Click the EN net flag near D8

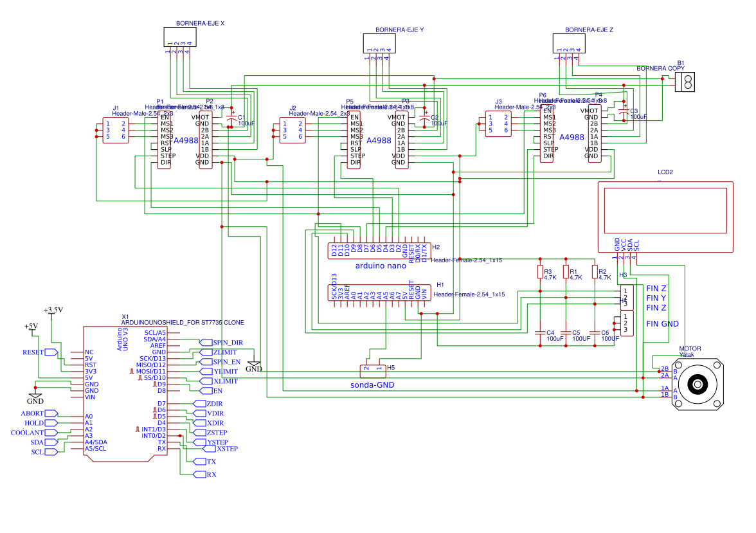coord(211,391)
